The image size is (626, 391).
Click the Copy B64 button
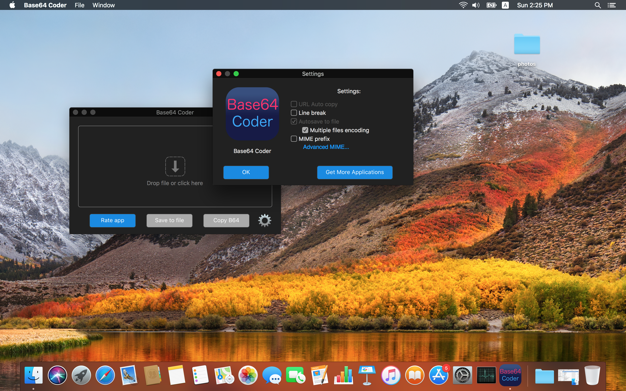click(226, 220)
